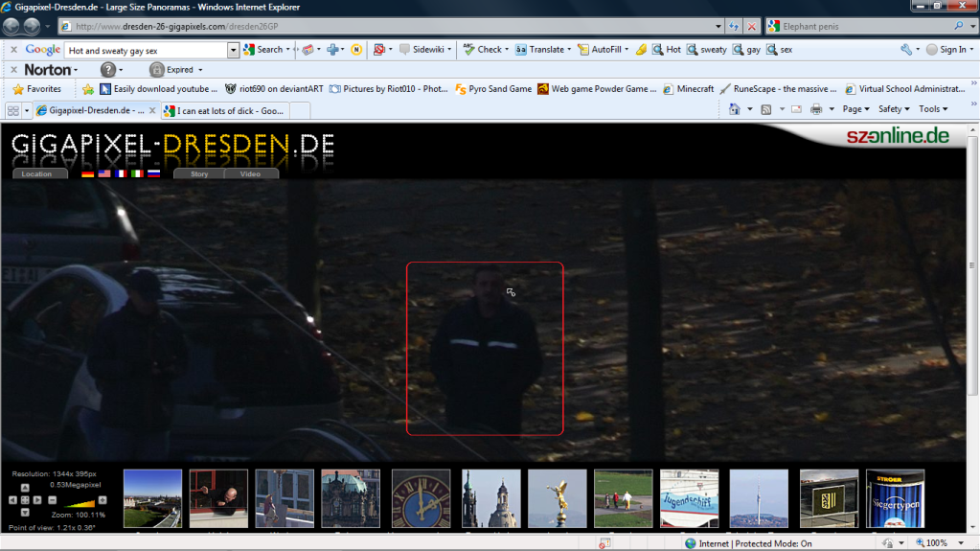Click the Add to Favorites Bar star icon
Viewport: 980px width, 551px height.
click(88, 89)
